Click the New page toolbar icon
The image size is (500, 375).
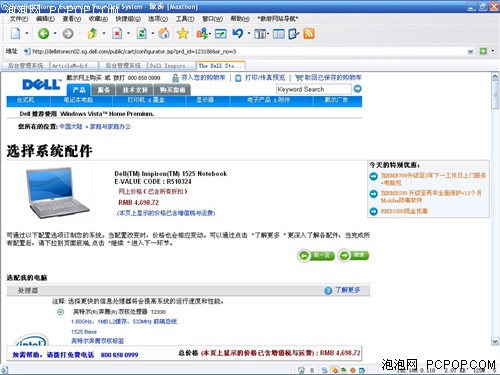[x=15, y=33]
